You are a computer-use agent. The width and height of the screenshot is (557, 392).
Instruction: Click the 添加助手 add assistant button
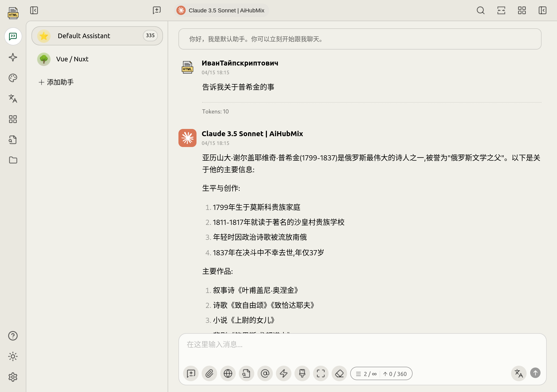coord(56,82)
